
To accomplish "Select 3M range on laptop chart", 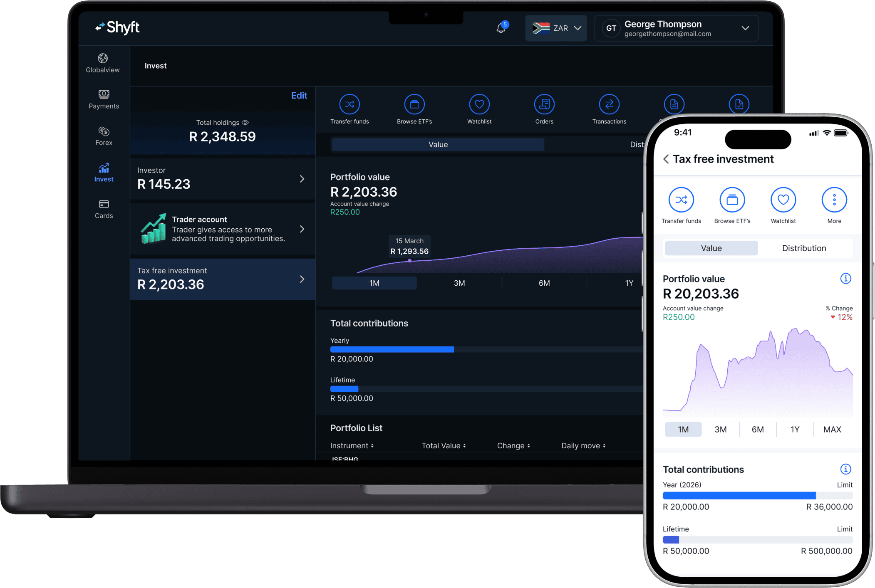I will click(x=459, y=283).
